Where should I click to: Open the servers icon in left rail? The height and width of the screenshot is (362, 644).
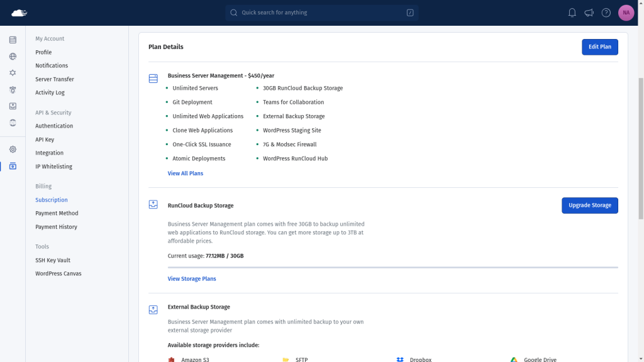pyautogui.click(x=13, y=40)
